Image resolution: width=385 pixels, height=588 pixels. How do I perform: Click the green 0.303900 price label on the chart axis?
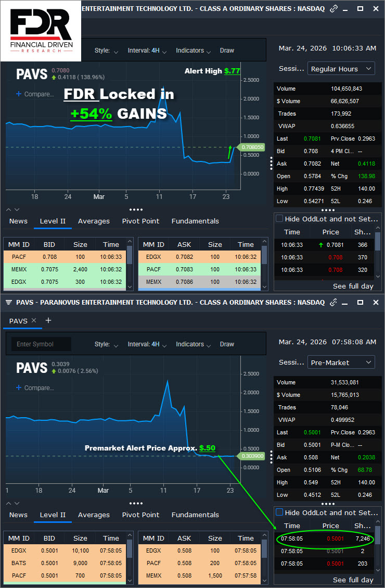pos(252,456)
